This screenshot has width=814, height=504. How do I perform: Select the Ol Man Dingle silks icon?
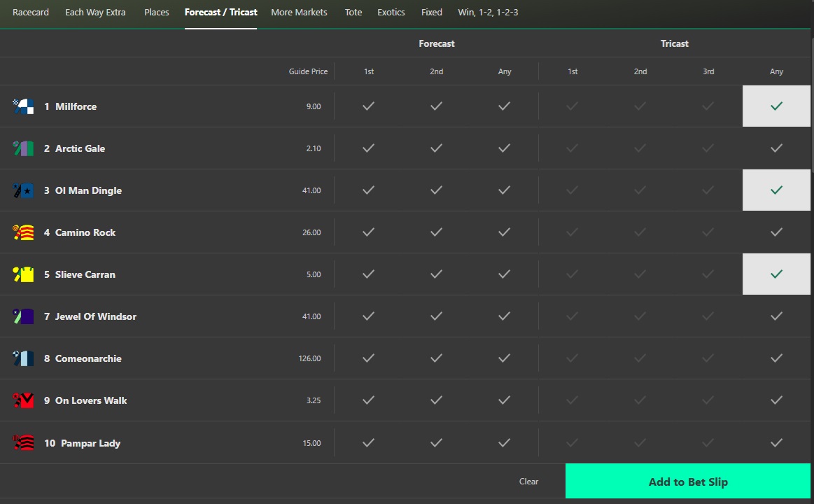pos(21,190)
